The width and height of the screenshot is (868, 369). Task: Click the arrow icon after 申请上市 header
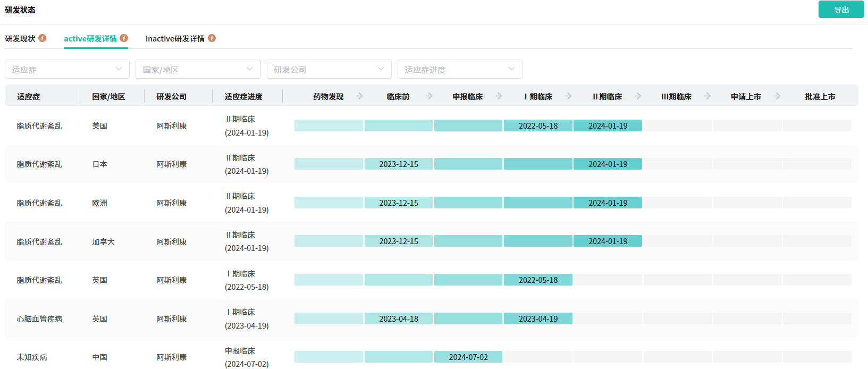pyautogui.click(x=778, y=96)
